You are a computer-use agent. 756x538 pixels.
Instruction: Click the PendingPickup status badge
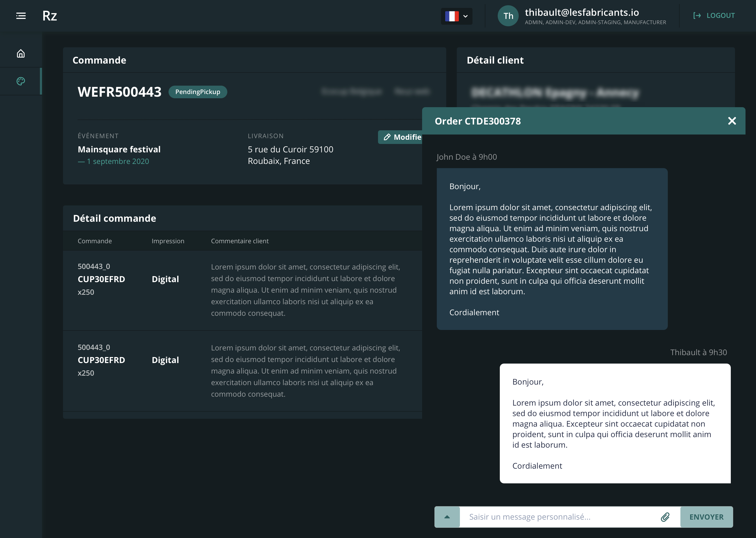198,92
